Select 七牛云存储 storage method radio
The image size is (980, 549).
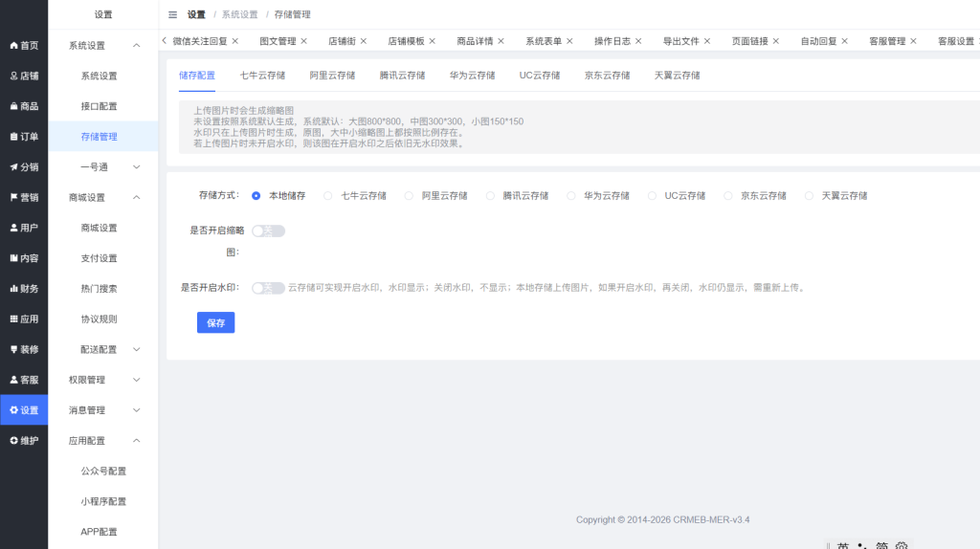point(328,196)
